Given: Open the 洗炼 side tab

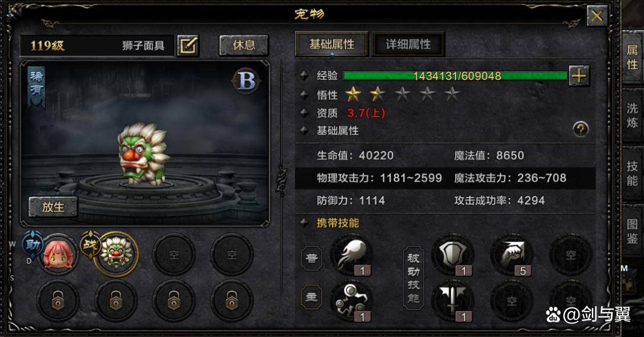Looking at the screenshot, I should pyautogui.click(x=632, y=115).
